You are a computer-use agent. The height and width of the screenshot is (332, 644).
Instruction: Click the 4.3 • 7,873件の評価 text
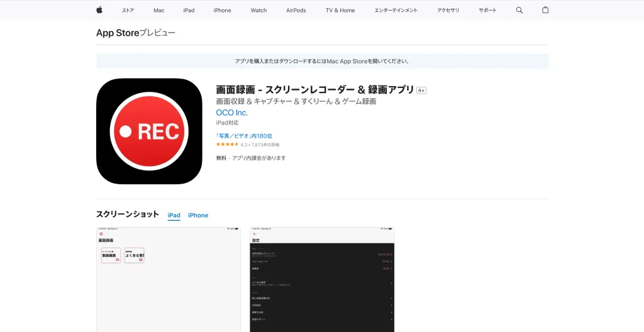pyautogui.click(x=260, y=145)
